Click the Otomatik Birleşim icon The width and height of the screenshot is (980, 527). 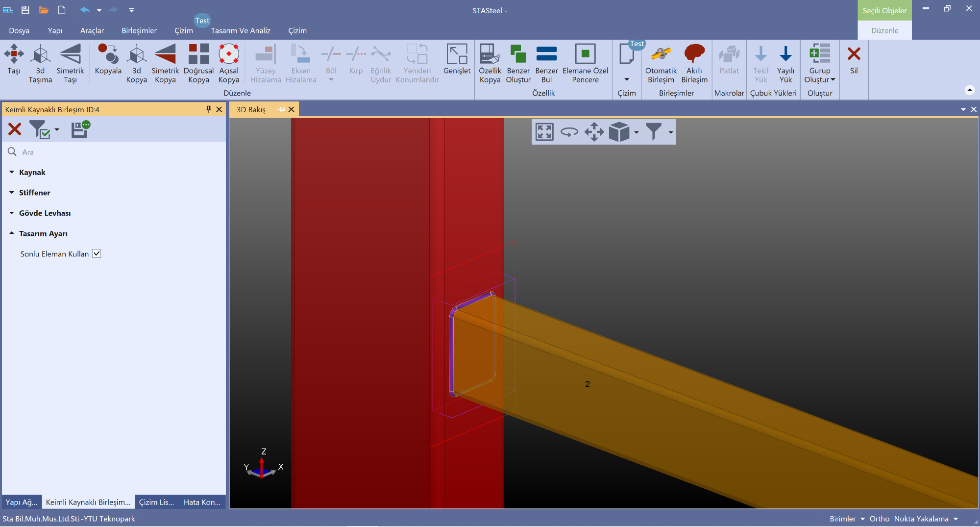point(661,63)
